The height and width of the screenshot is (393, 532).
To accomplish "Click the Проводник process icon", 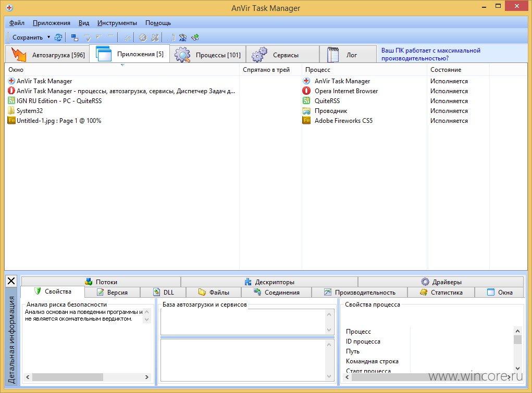I will tap(306, 110).
